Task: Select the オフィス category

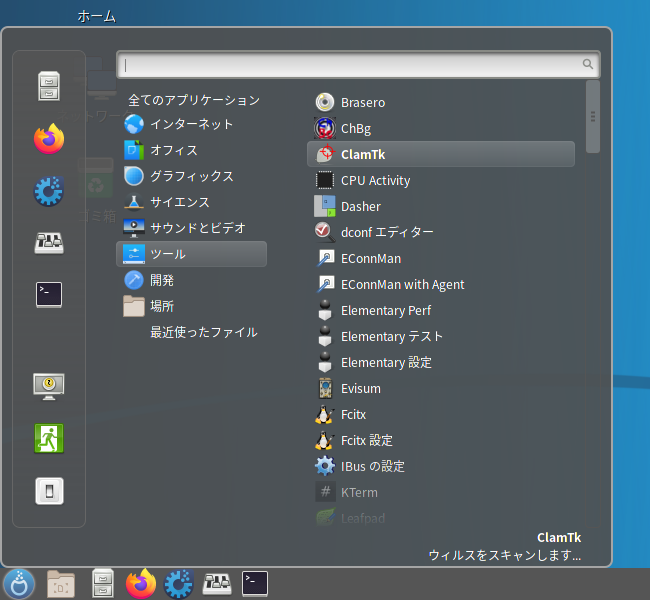Action: pyautogui.click(x=191, y=150)
